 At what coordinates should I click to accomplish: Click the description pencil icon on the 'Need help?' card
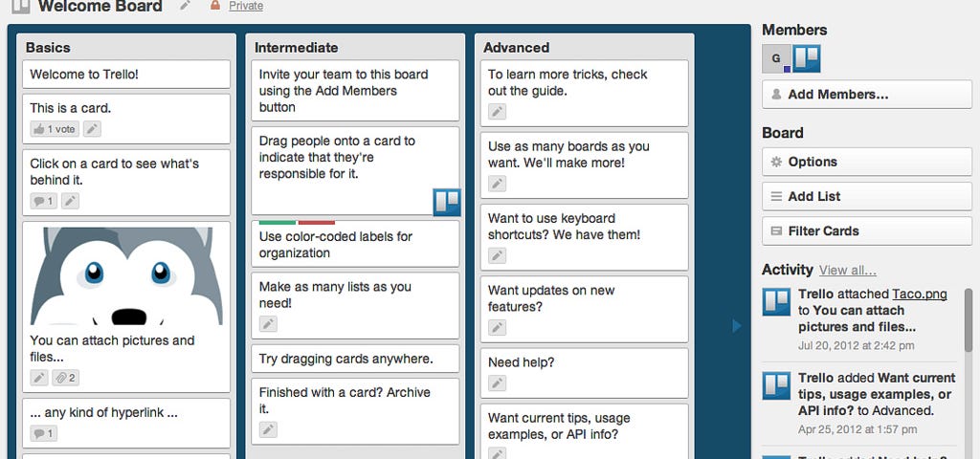tap(497, 382)
